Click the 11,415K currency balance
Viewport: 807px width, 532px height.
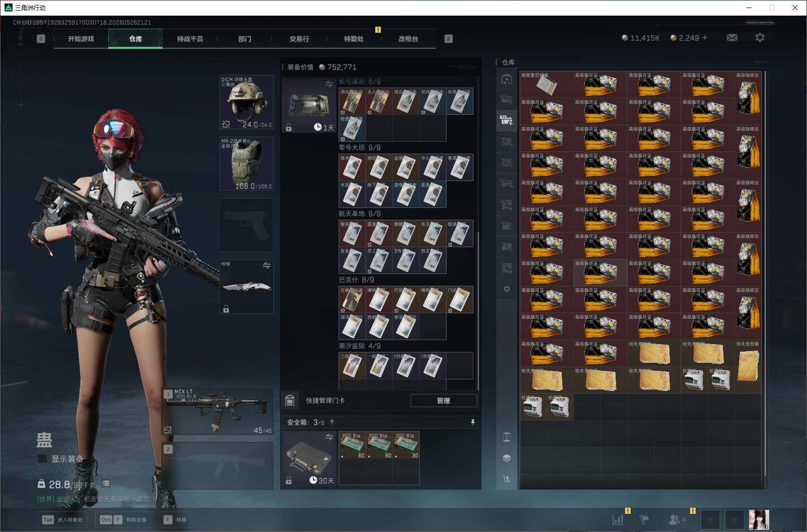(640, 38)
